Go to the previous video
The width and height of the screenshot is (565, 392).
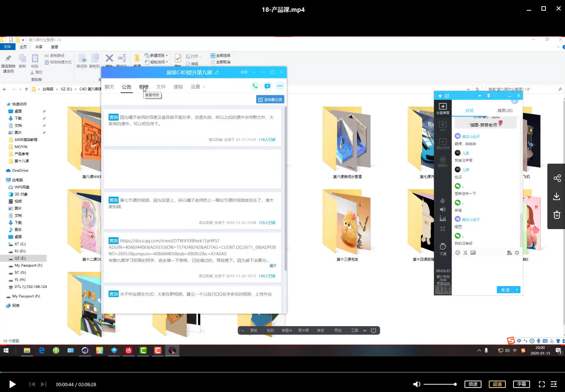pyautogui.click(x=32, y=384)
